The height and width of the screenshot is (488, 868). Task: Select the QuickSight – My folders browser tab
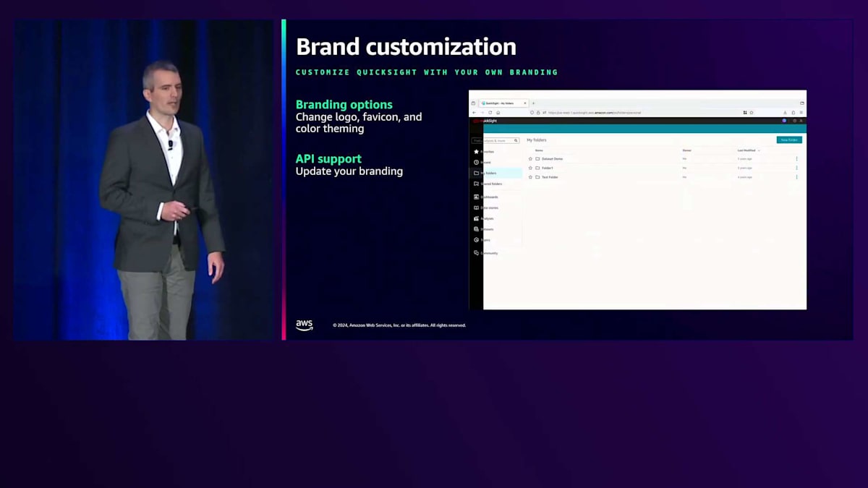click(x=505, y=103)
